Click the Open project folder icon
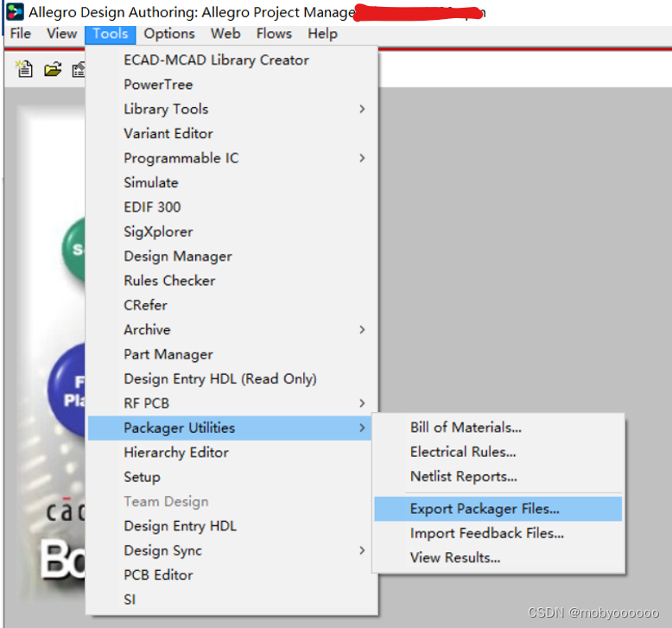 click(53, 69)
